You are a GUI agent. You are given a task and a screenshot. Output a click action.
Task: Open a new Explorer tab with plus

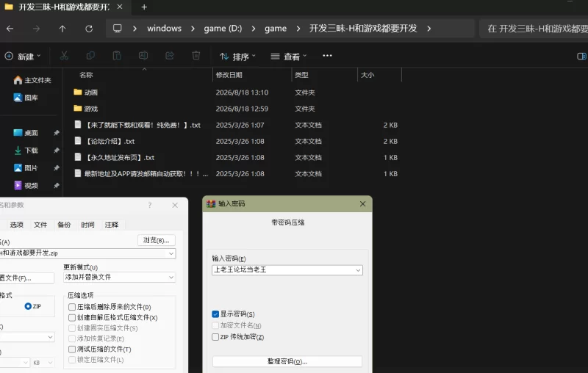coord(144,7)
